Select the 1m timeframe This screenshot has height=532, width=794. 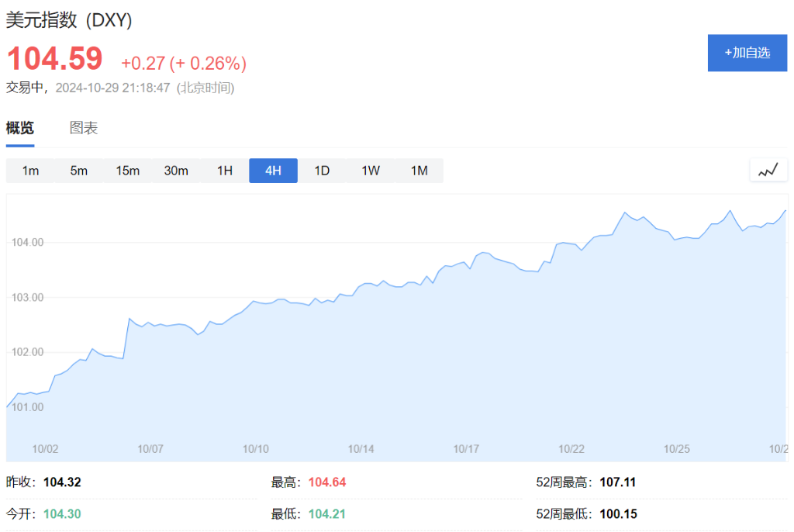(x=30, y=171)
